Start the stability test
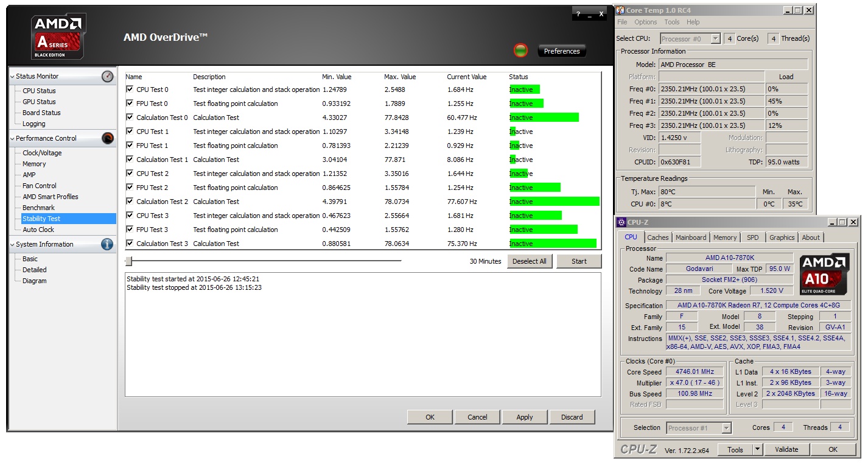Screen dimensions: 868x464 [x=579, y=261]
